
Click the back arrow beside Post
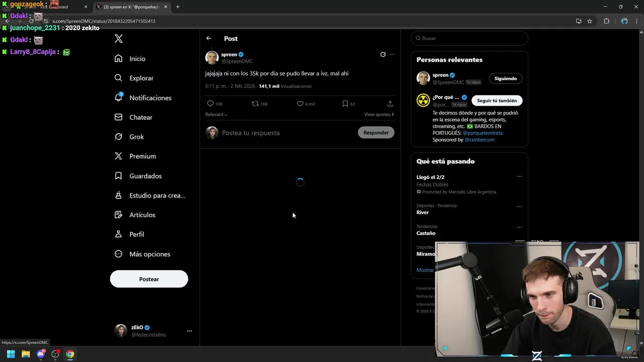(209, 38)
